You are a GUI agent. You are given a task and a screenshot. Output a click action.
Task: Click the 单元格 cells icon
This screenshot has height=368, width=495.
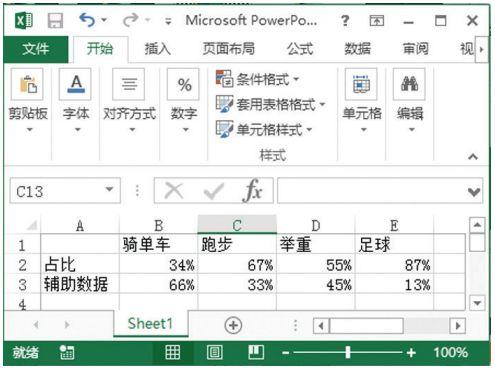click(361, 84)
